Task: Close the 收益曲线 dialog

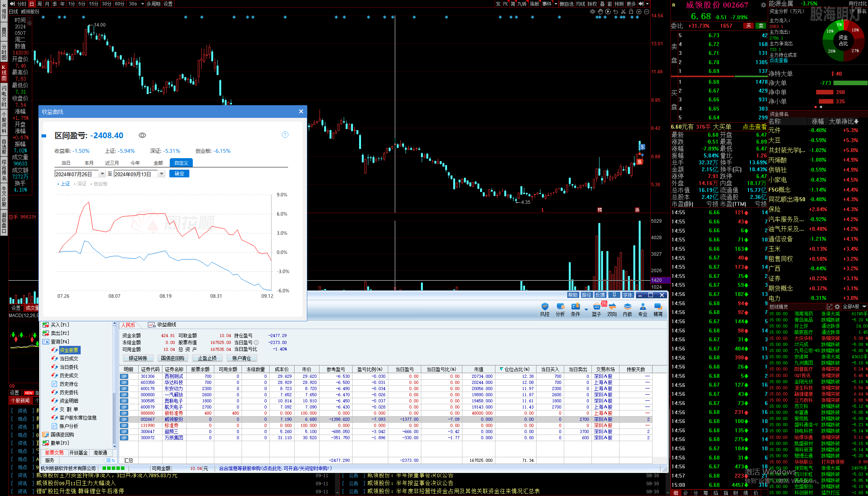Action: pos(301,111)
